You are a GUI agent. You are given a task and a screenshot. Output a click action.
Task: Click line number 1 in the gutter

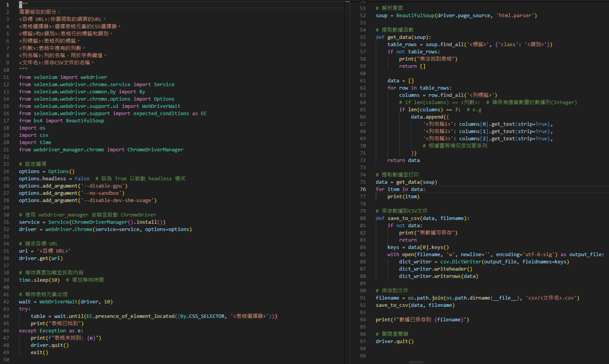[7, 5]
